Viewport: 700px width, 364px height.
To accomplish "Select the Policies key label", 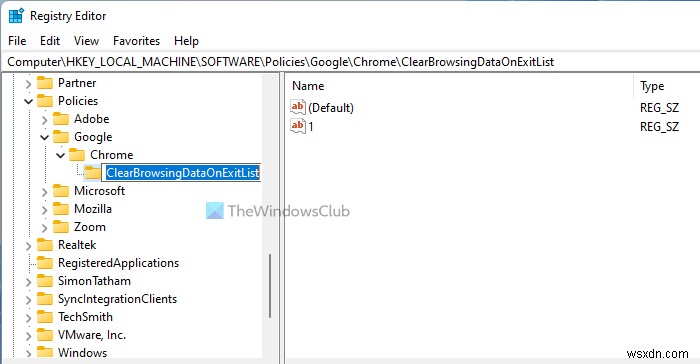I will point(78,101).
